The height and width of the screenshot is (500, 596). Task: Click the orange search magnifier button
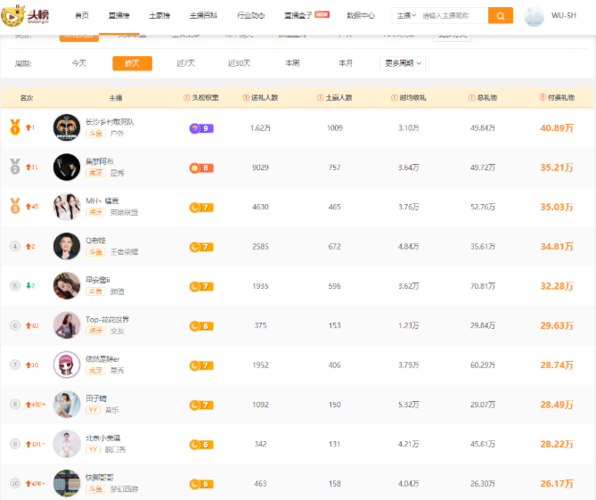(x=500, y=16)
